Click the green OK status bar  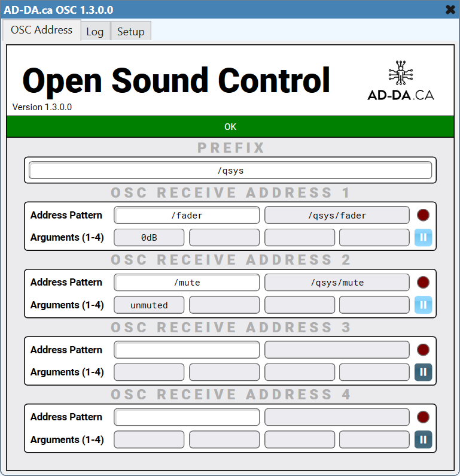[230, 127]
